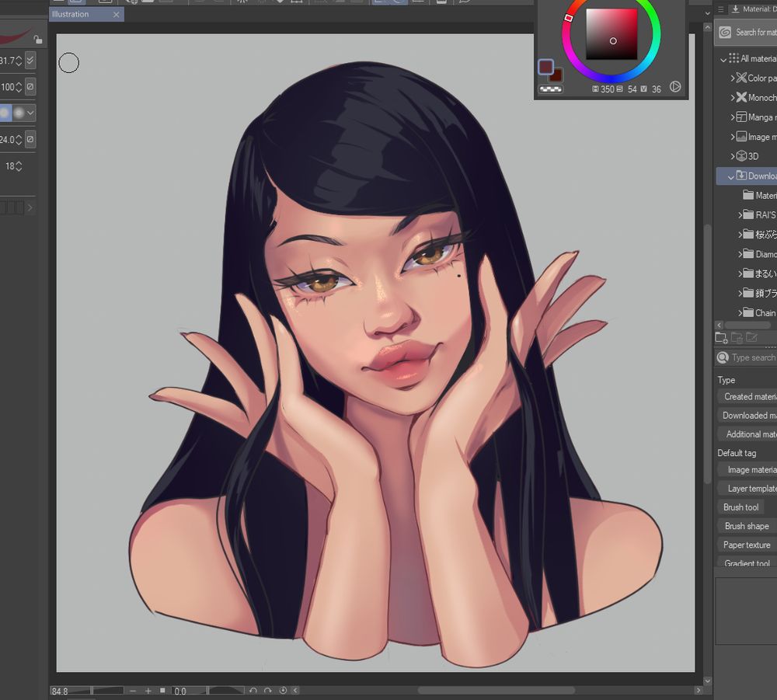Open the brush tip dropdown arrow
Image resolution: width=777 pixels, height=700 pixels.
31,113
